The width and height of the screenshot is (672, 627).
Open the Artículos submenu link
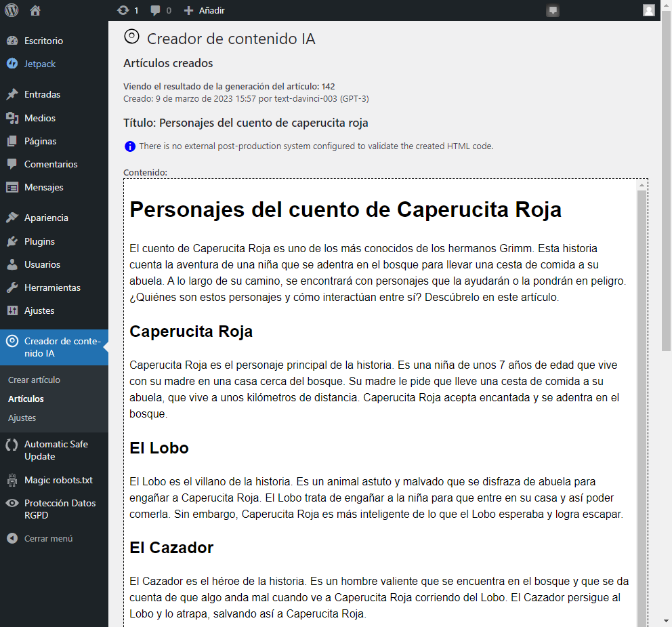point(26,399)
